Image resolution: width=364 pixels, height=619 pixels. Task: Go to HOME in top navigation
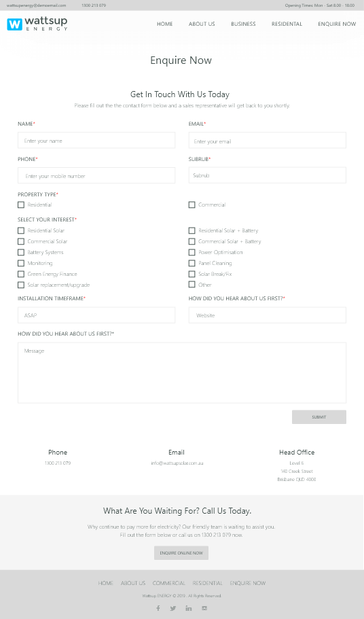point(165,24)
